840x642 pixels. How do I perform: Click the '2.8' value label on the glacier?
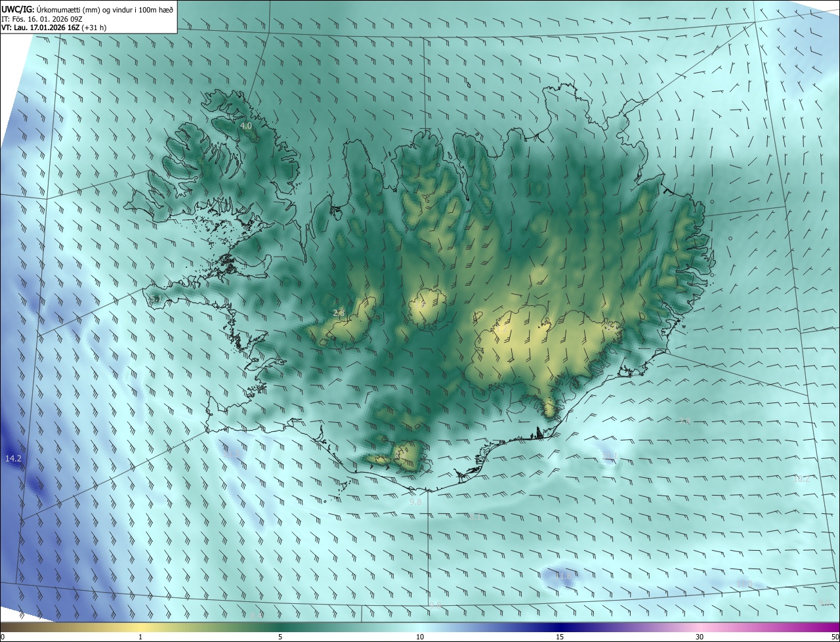tap(339, 312)
